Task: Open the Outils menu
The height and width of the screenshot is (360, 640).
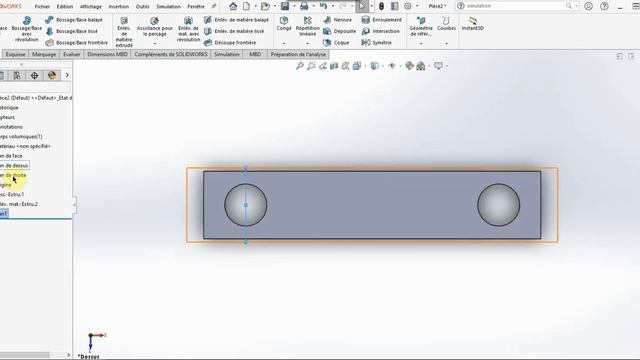Action: 142,7
